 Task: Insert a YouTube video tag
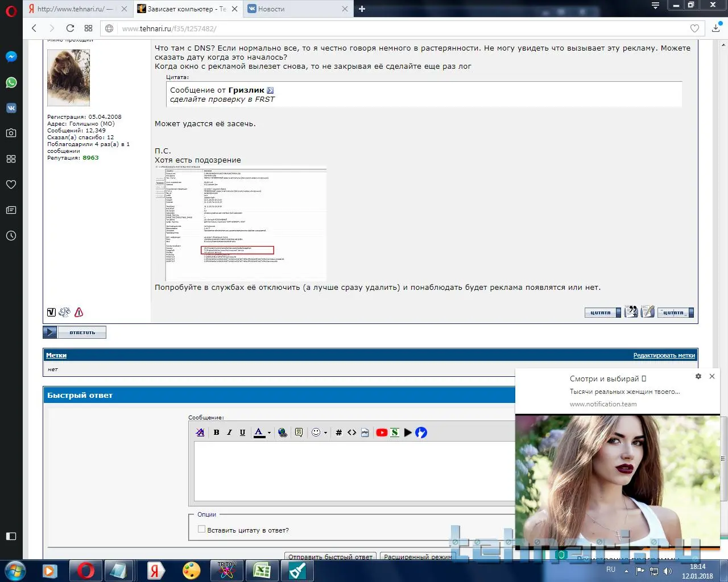382,433
